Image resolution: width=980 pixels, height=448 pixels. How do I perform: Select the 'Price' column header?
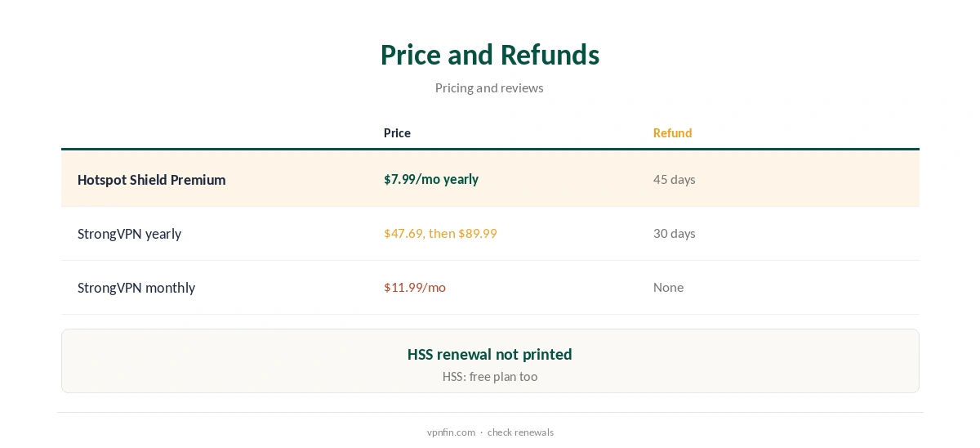[x=397, y=133]
